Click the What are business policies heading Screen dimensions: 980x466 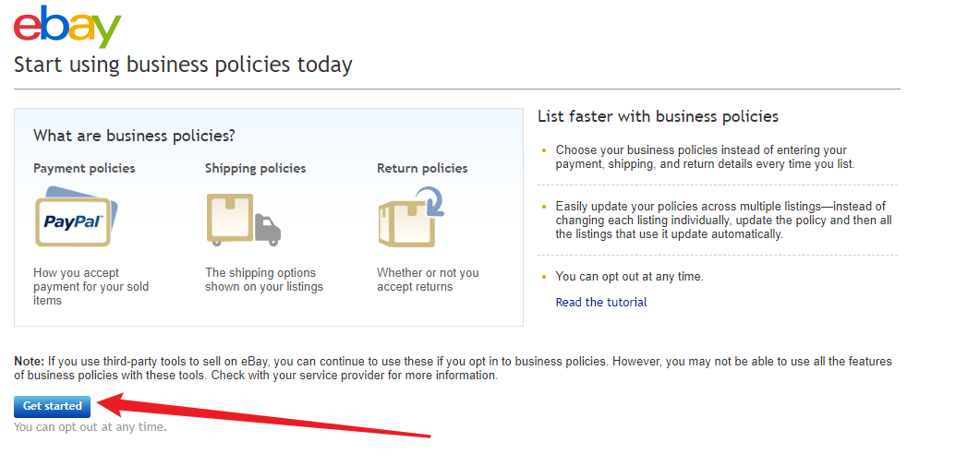(134, 136)
